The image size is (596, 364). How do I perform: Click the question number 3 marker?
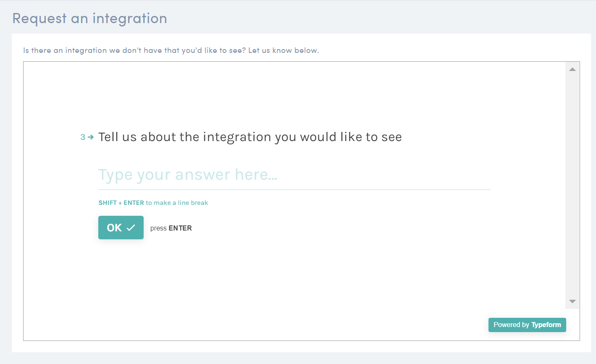pos(83,137)
